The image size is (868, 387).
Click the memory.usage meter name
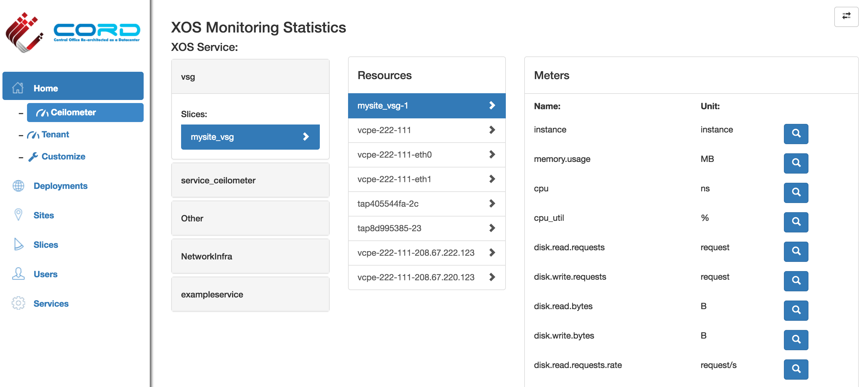pyautogui.click(x=562, y=159)
